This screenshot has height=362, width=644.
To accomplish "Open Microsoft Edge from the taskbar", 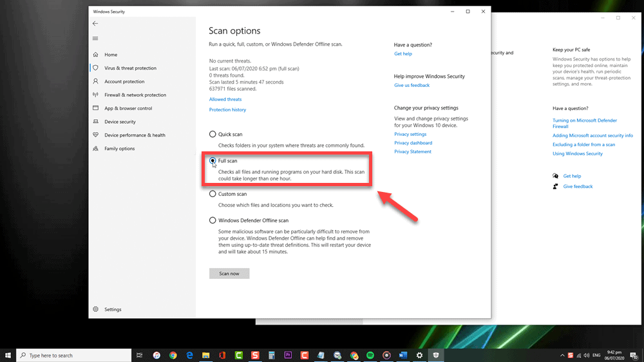I will [x=189, y=355].
